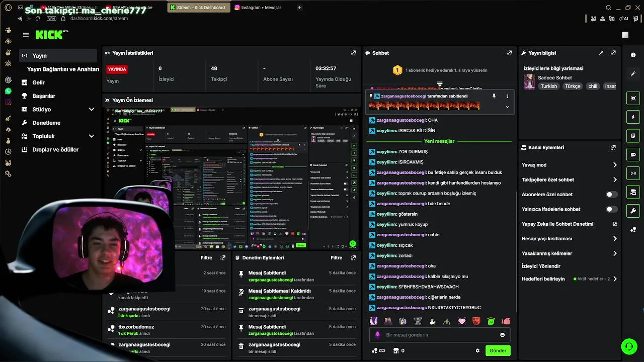Toggle Yalnızca ifadelerle sohbet switch

pos(611,209)
